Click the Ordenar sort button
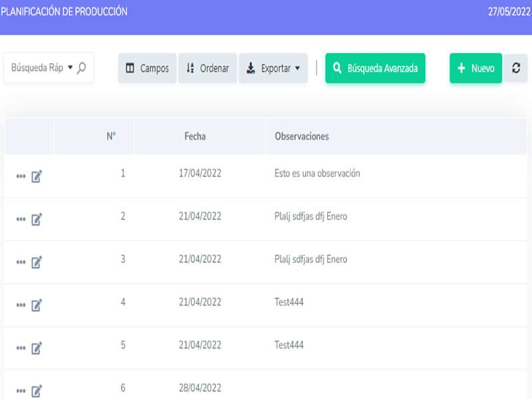Screen dimensions: 532x399 [x=207, y=68]
